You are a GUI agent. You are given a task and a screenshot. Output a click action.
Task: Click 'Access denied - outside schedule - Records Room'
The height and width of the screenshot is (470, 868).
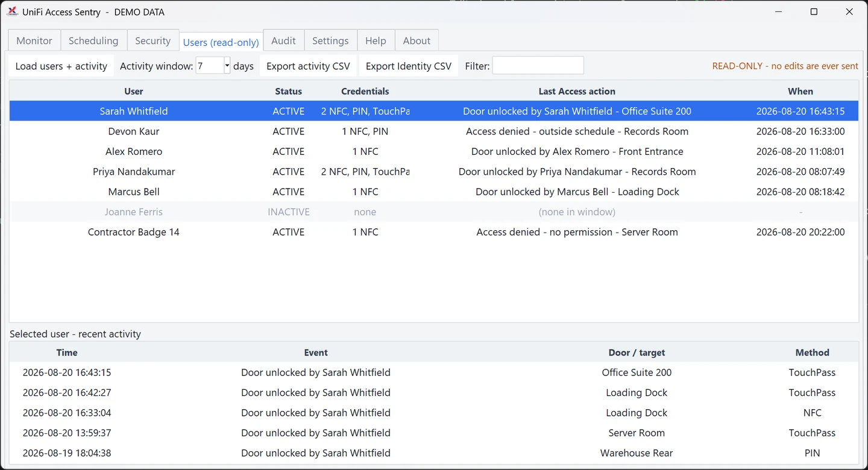click(x=577, y=131)
